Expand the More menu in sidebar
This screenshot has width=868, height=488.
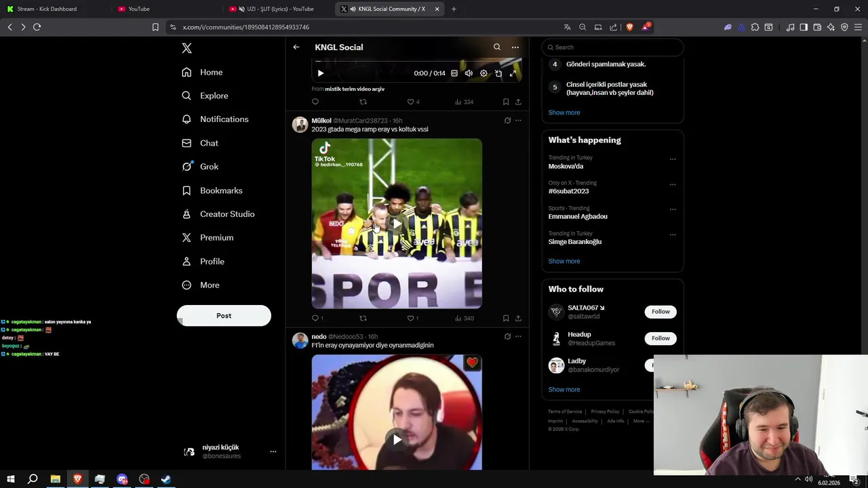pyautogui.click(x=201, y=285)
